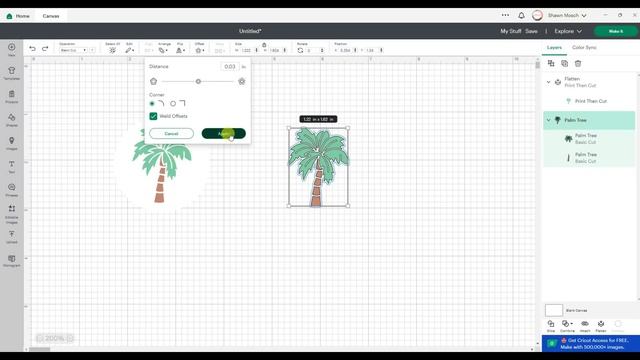This screenshot has width=640, height=360.
Task: Click the zoom in plus button
Action: [x=70, y=338]
